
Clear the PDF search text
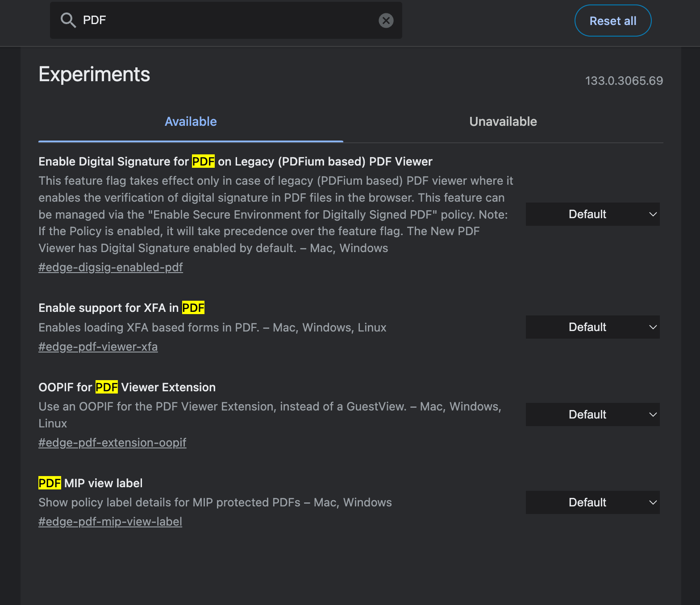click(386, 21)
